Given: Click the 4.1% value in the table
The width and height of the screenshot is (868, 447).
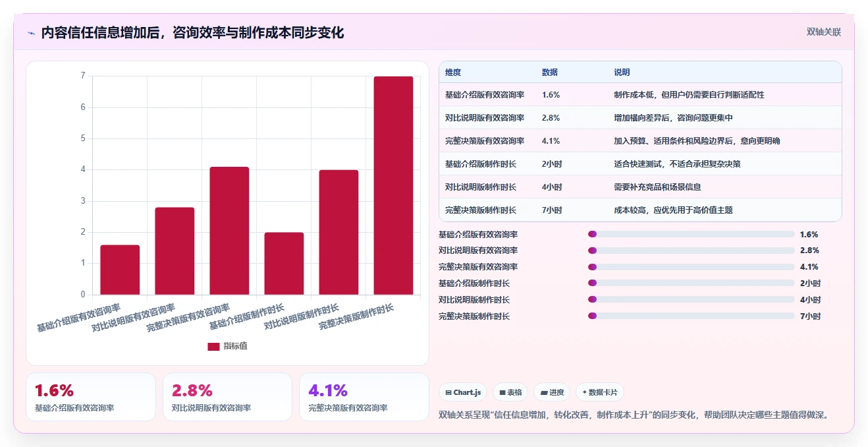Looking at the screenshot, I should [x=551, y=141].
